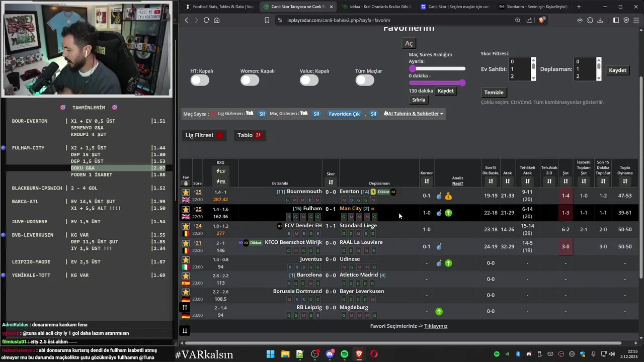This screenshot has height=362, width=644.
Task: Click Favoriden Çık button
Action: [x=344, y=114]
